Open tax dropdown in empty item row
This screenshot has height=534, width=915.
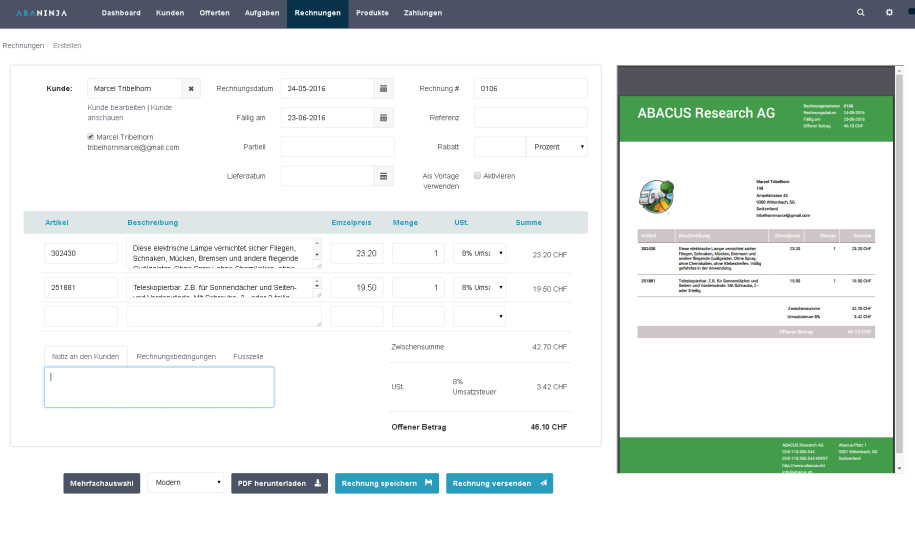480,316
